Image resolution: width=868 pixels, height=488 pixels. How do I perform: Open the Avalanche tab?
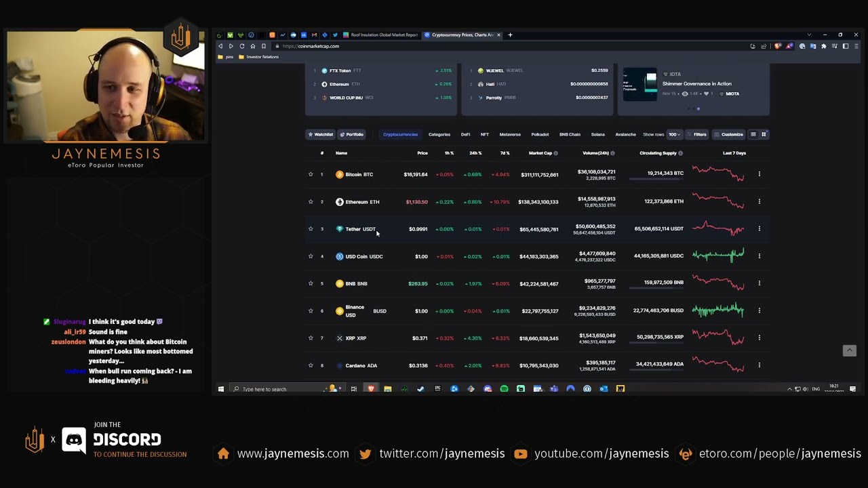coord(625,134)
